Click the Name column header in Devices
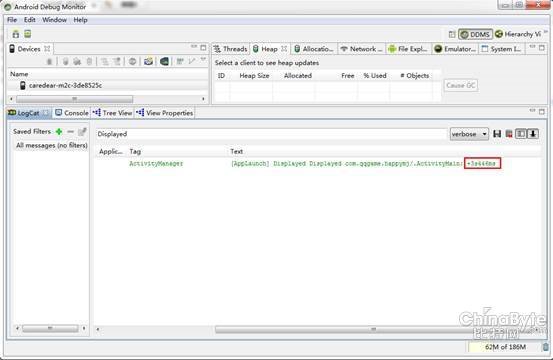Viewport: 553px width, 360px height. [x=19, y=74]
